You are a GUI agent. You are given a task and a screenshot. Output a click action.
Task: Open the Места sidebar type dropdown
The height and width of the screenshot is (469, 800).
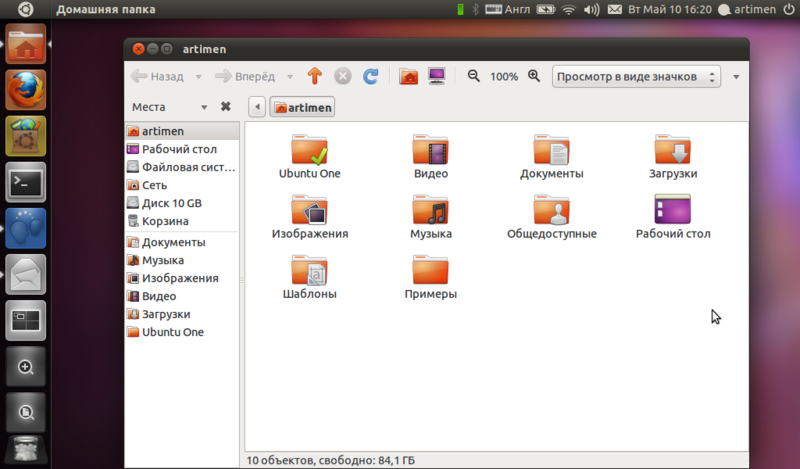[169, 107]
